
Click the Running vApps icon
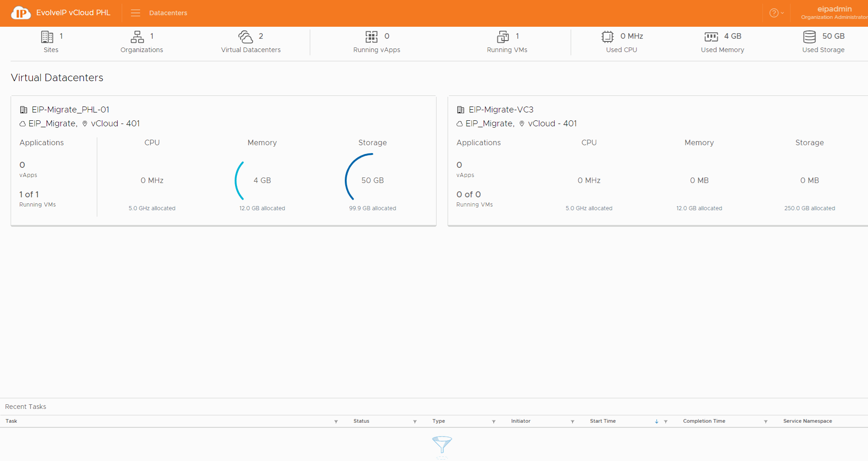[372, 36]
